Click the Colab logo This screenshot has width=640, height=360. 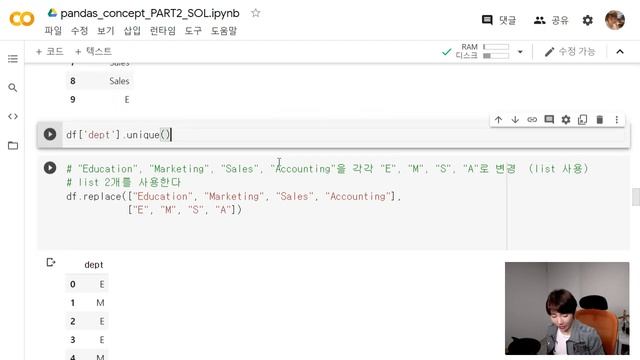22,19
